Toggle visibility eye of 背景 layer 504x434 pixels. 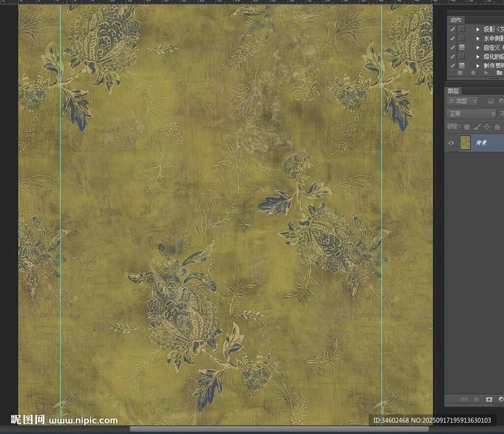pos(451,143)
